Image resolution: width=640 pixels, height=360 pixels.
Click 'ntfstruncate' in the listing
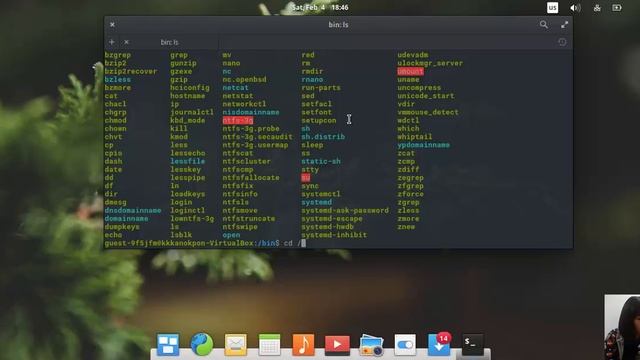(x=249, y=218)
